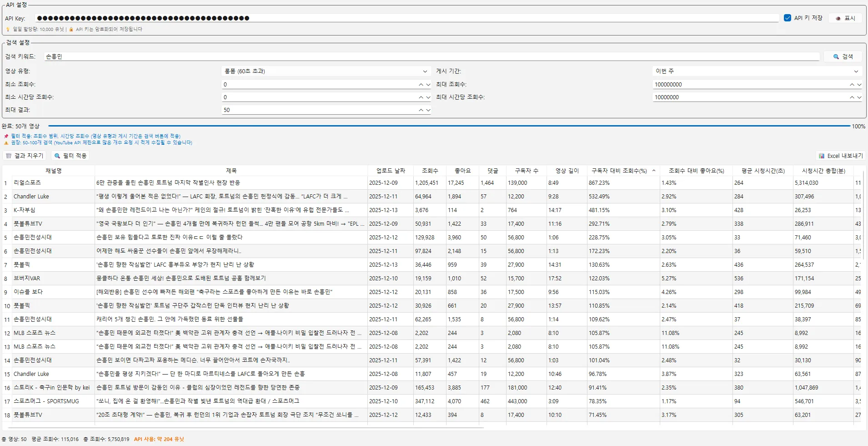
Task: Click the eye icon on the 표시 button
Action: pos(839,18)
